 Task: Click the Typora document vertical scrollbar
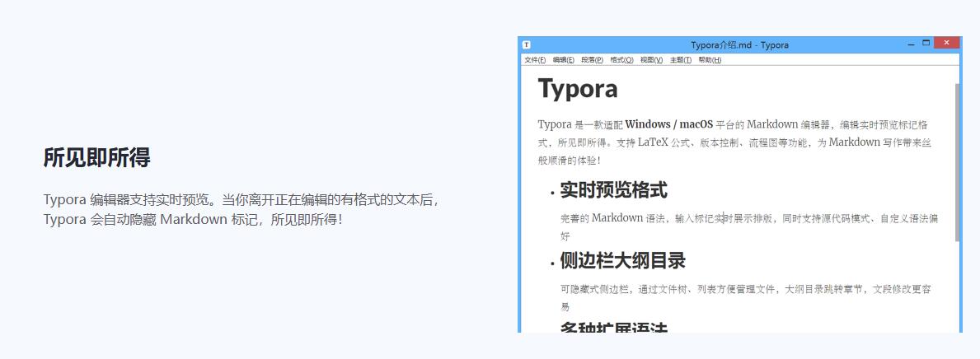pyautogui.click(x=957, y=162)
